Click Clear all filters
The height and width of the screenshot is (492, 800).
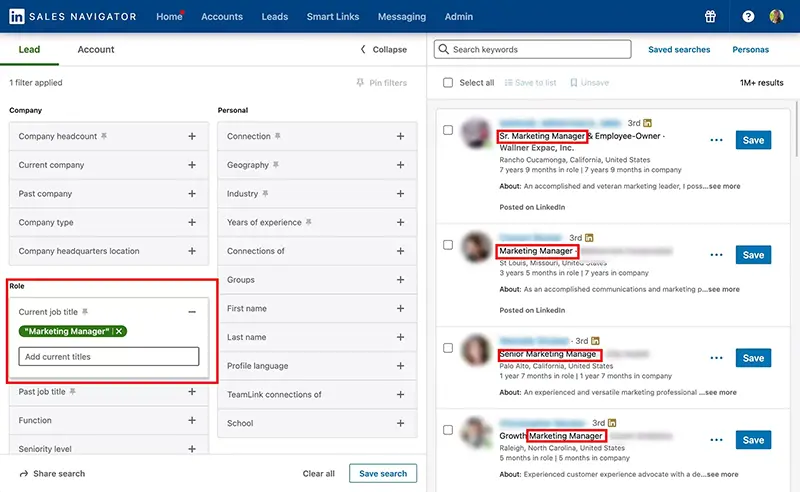click(x=318, y=473)
